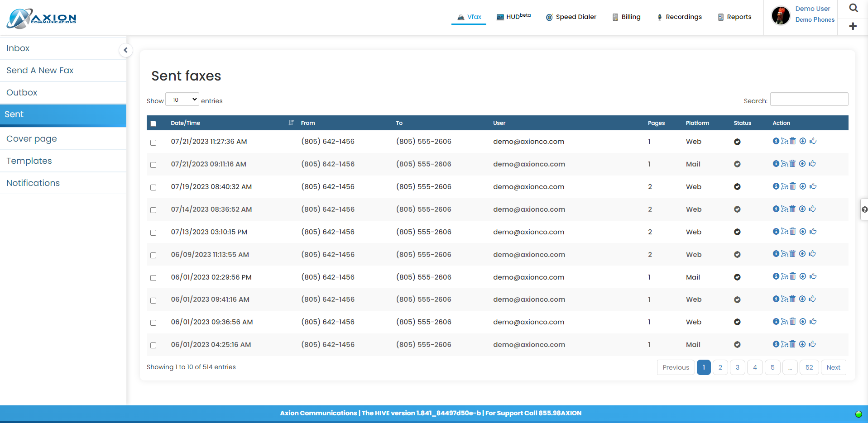
Task: Go to pagination page 2
Action: [720, 367]
